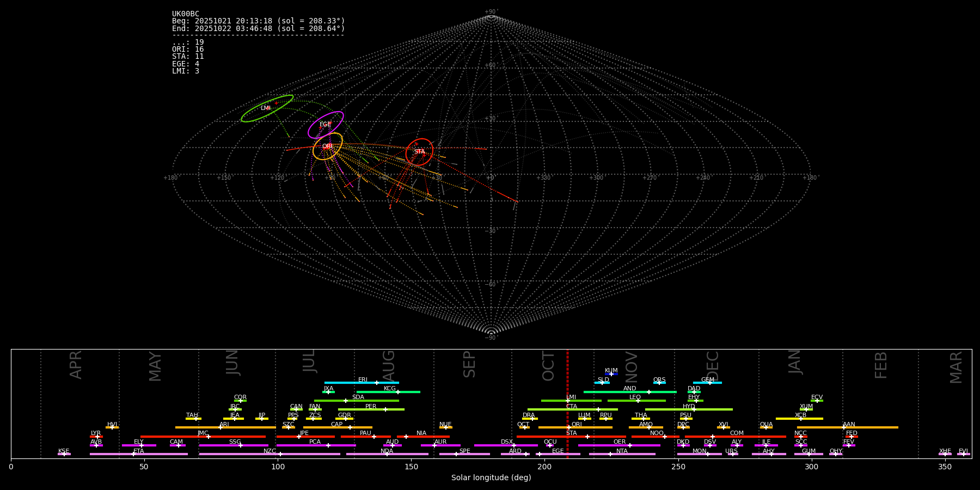Click the 'Solar longitude (deg)' axis title
This screenshot has height=490, width=980.
coord(491,478)
